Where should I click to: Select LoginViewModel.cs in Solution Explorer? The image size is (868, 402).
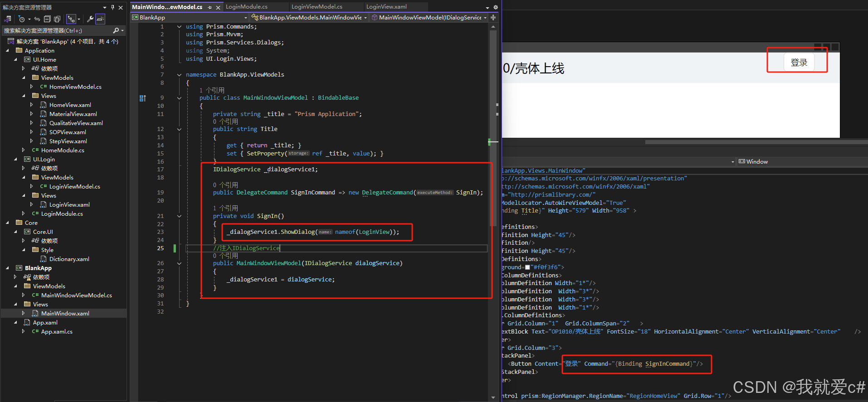pyautogui.click(x=74, y=186)
